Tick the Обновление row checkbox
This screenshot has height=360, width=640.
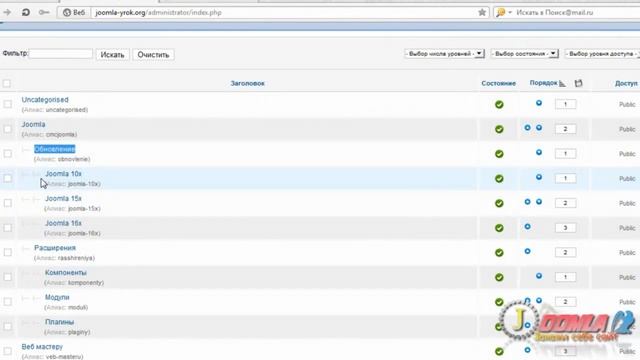point(7,153)
